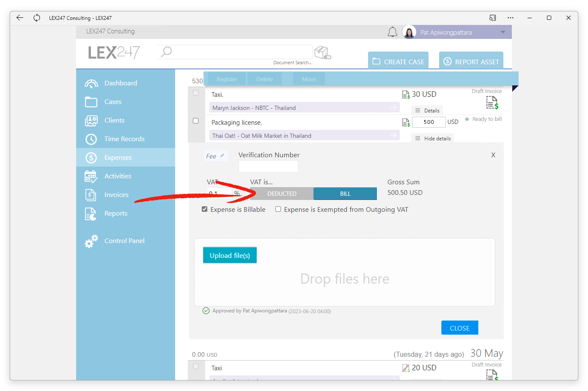Close details panel with the X
Screen dimensions: 588x391
(493, 155)
